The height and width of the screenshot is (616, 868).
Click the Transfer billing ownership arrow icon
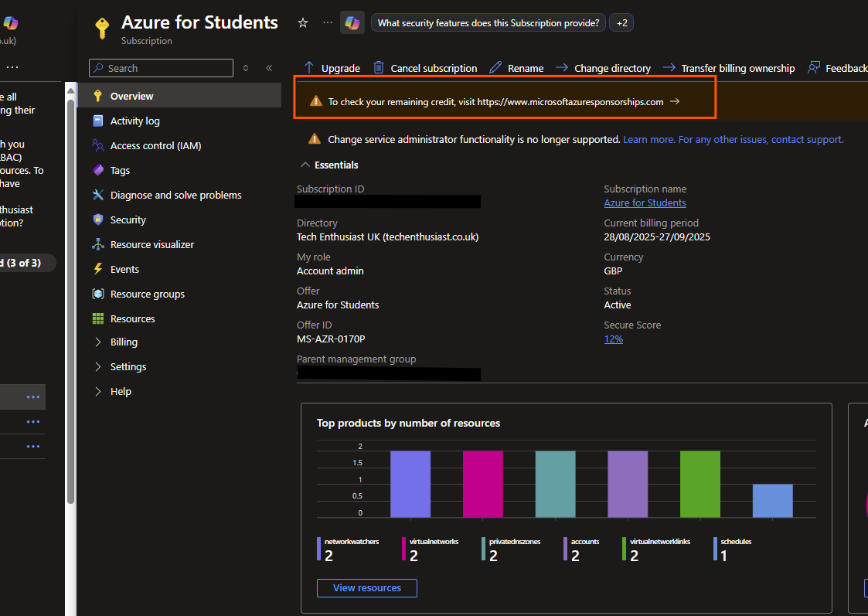pyautogui.click(x=669, y=67)
